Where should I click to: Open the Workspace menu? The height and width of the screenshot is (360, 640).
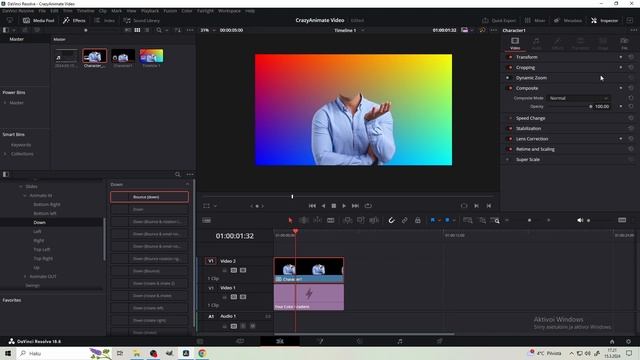point(229,11)
